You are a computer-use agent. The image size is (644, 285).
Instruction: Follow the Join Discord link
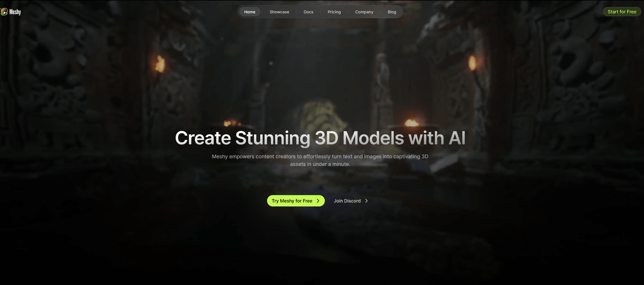pos(351,201)
